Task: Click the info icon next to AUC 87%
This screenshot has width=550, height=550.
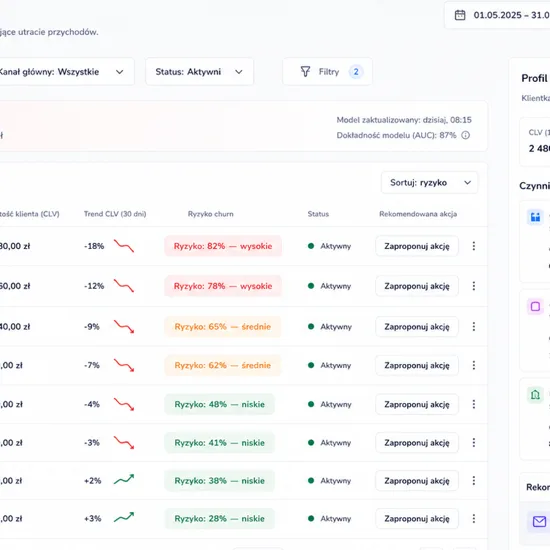Action: 465,135
